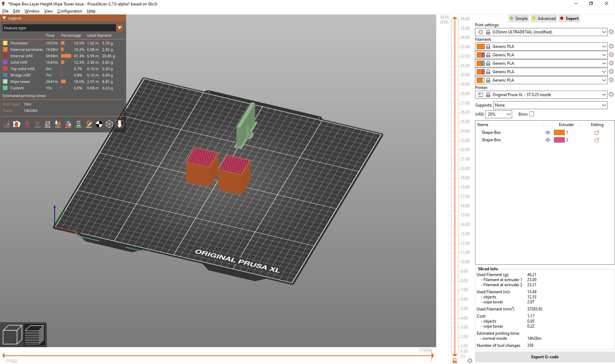The height and width of the screenshot is (364, 615).
Task: Select extruder 2 color swatch for Shape-Box
Action: click(559, 140)
